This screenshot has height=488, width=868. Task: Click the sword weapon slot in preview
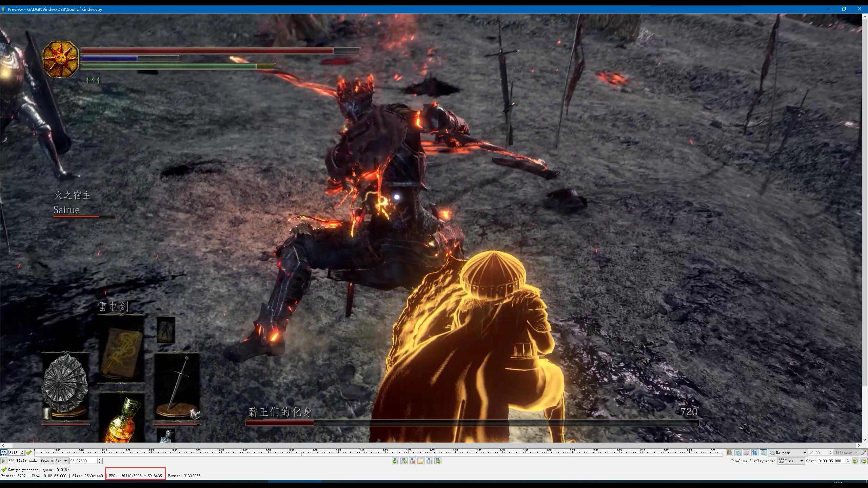pyautogui.click(x=177, y=388)
